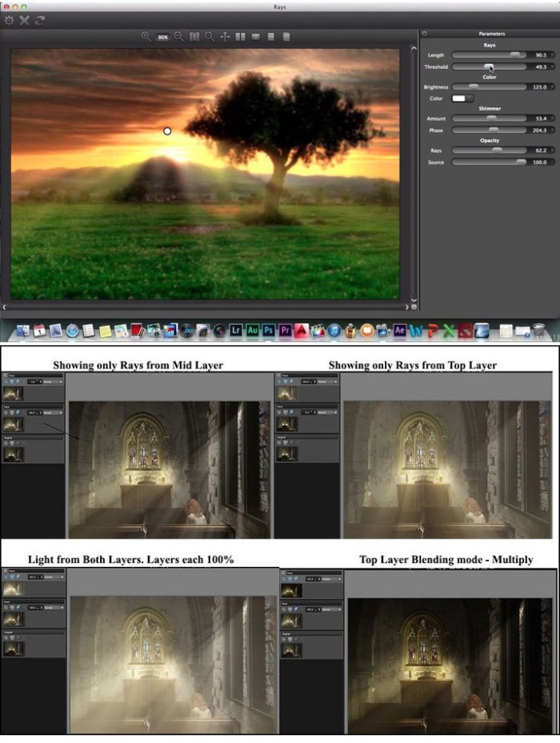Click the Brightness slider handle
This screenshot has height=743, width=560.
474,86
